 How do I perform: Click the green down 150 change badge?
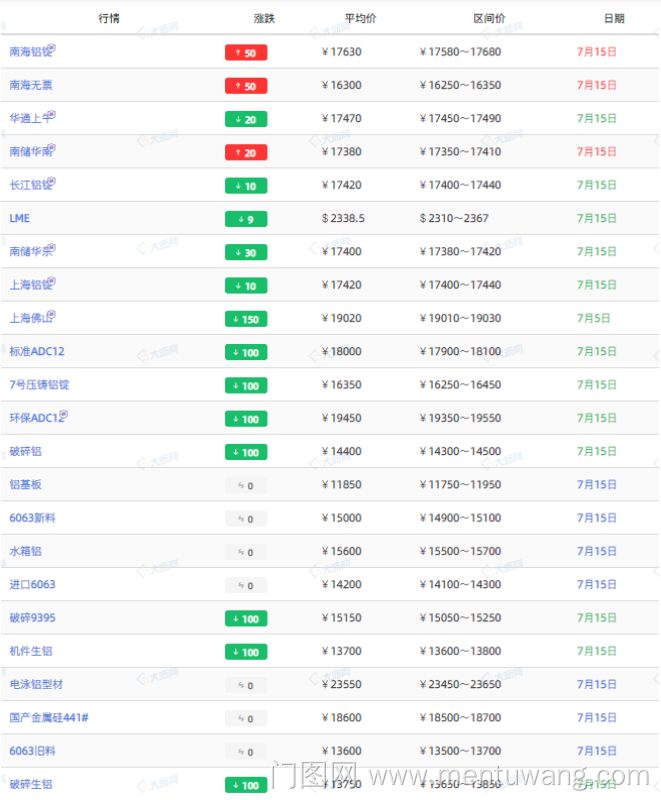[246, 319]
